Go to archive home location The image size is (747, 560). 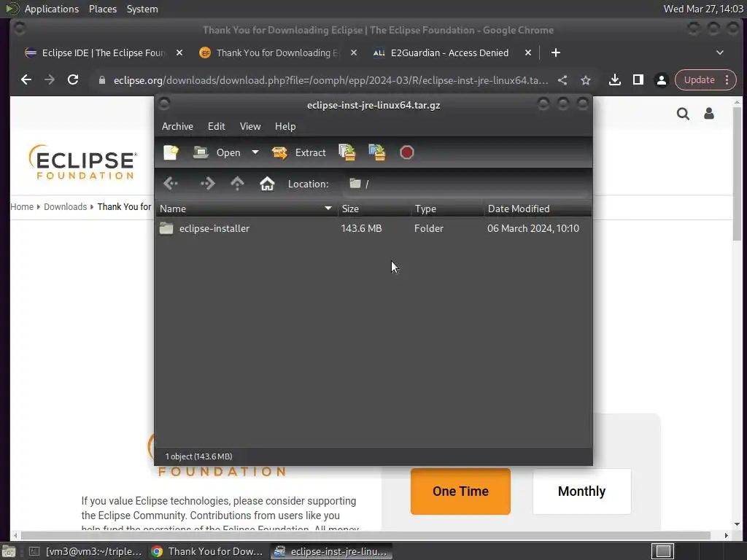(267, 183)
